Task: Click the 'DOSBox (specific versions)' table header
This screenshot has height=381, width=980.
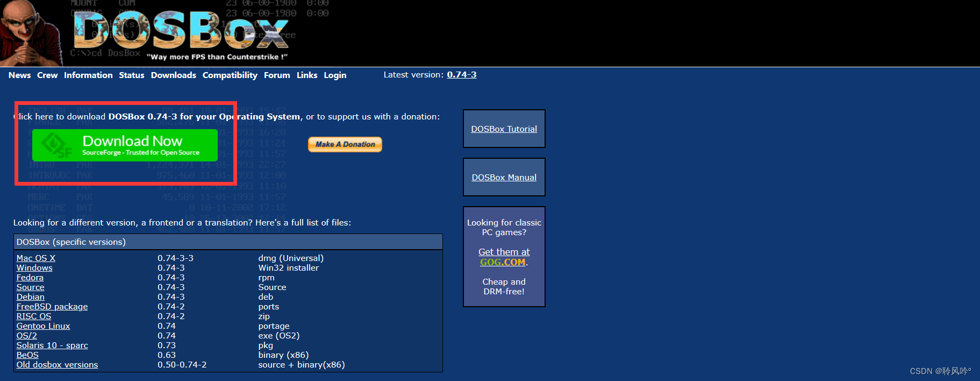Action: (x=228, y=242)
